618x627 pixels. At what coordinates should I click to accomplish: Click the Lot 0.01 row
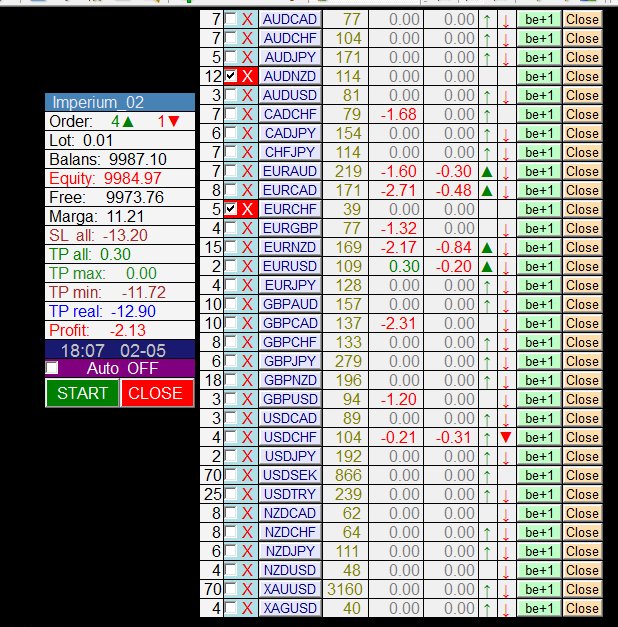point(120,140)
